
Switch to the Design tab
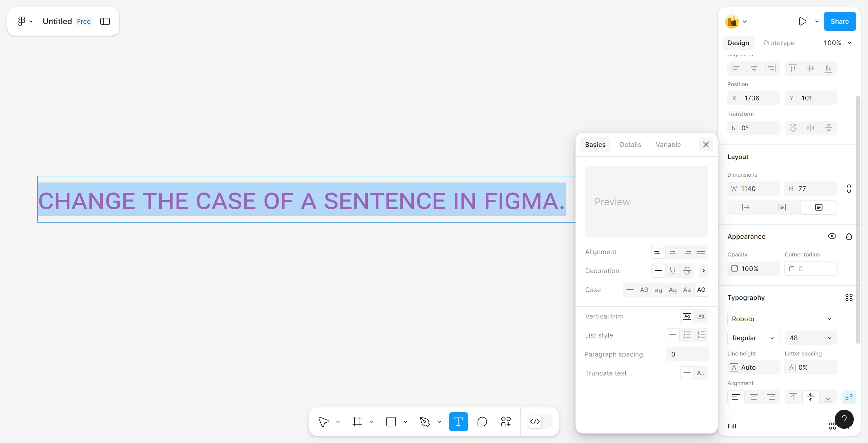pyautogui.click(x=738, y=43)
